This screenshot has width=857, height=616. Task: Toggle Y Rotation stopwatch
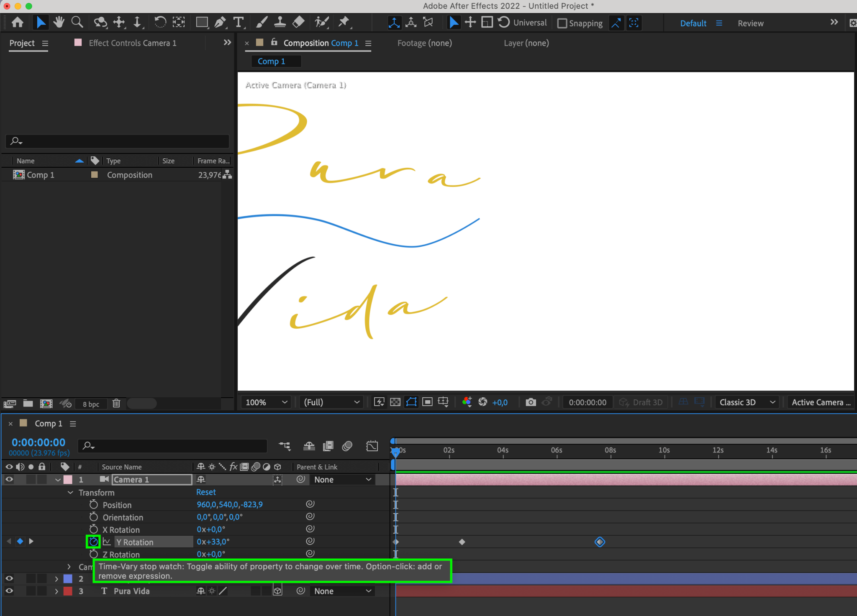tap(93, 542)
